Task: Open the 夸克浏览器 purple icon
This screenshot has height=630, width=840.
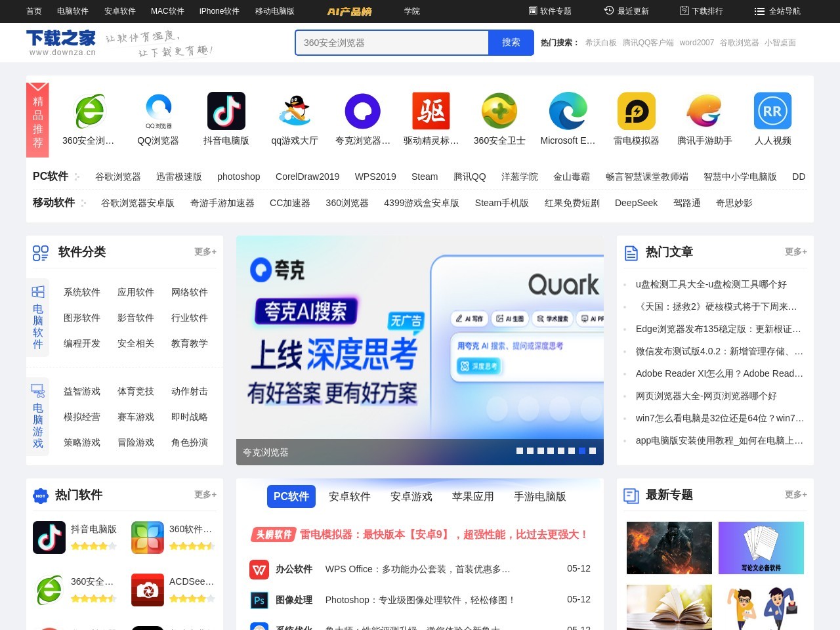Action: 363,111
